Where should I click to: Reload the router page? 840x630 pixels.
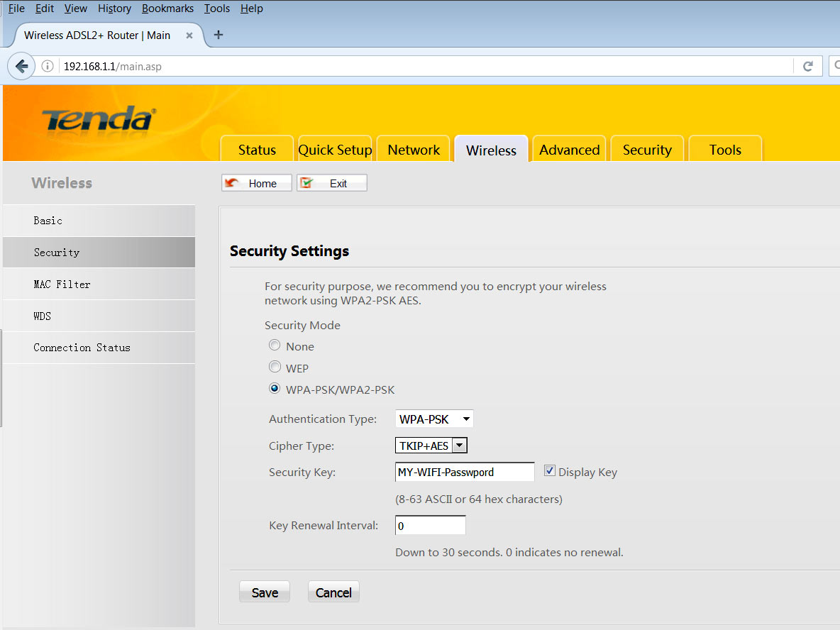pos(808,65)
